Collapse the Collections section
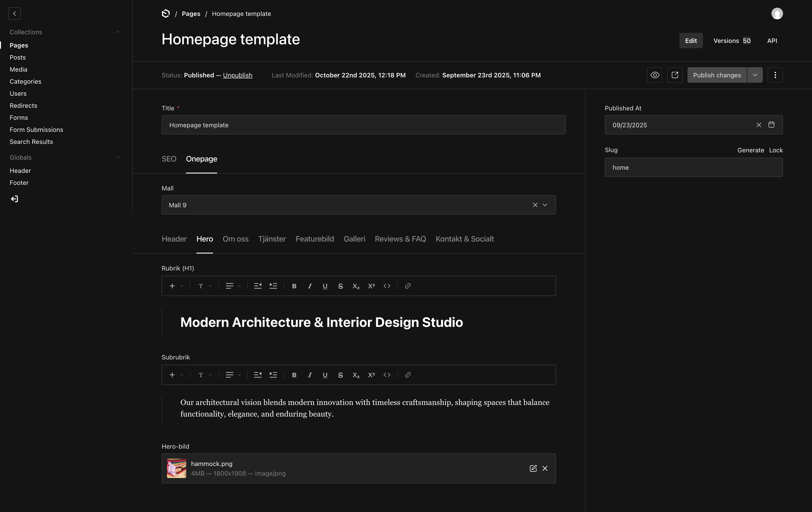812x512 pixels. point(117,32)
